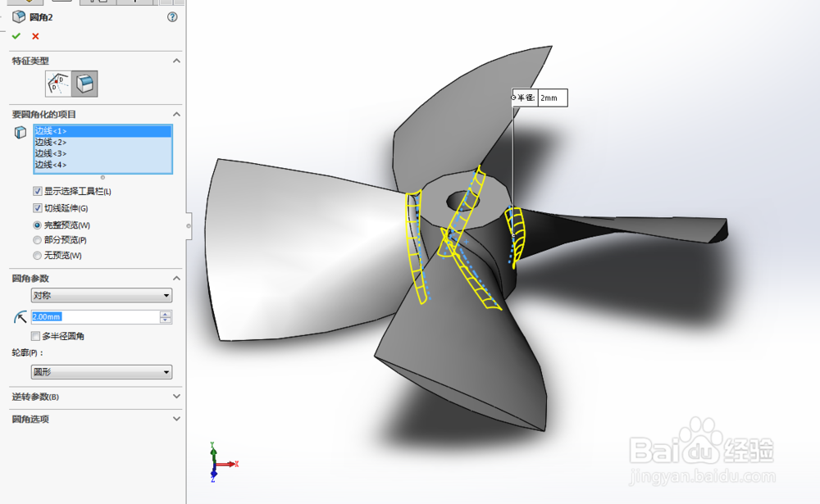The height and width of the screenshot is (504, 820).
Task: Select 边线<1> in the list
Action: pos(102,130)
